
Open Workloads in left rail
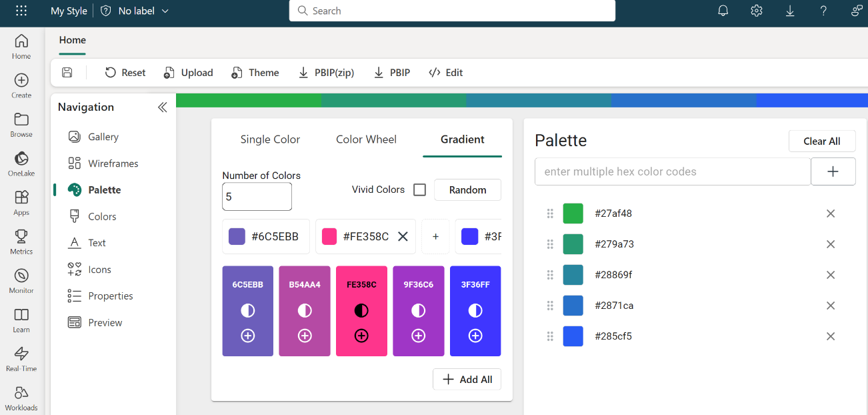pyautogui.click(x=21, y=398)
